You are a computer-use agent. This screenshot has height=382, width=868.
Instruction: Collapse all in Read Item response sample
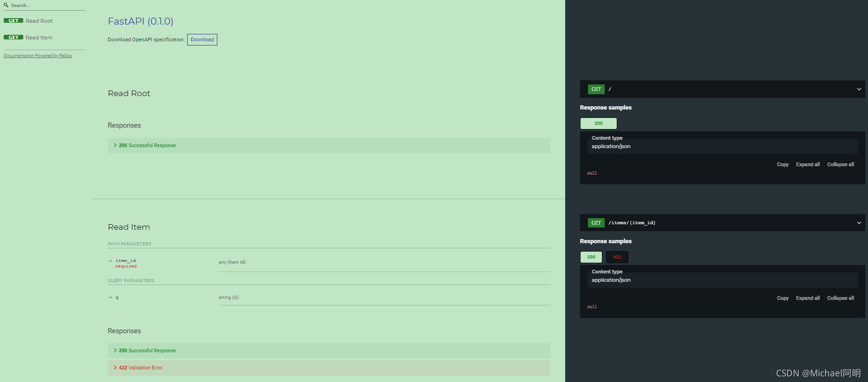[840, 298]
